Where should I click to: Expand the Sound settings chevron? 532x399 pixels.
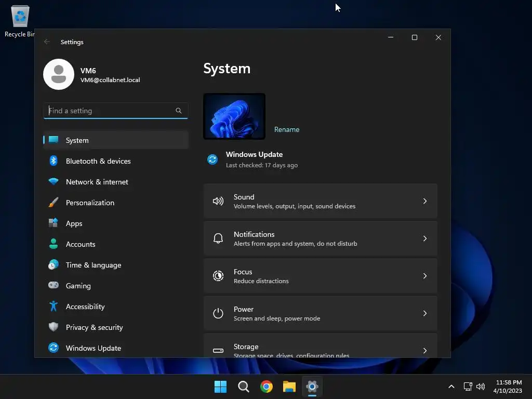pyautogui.click(x=425, y=201)
